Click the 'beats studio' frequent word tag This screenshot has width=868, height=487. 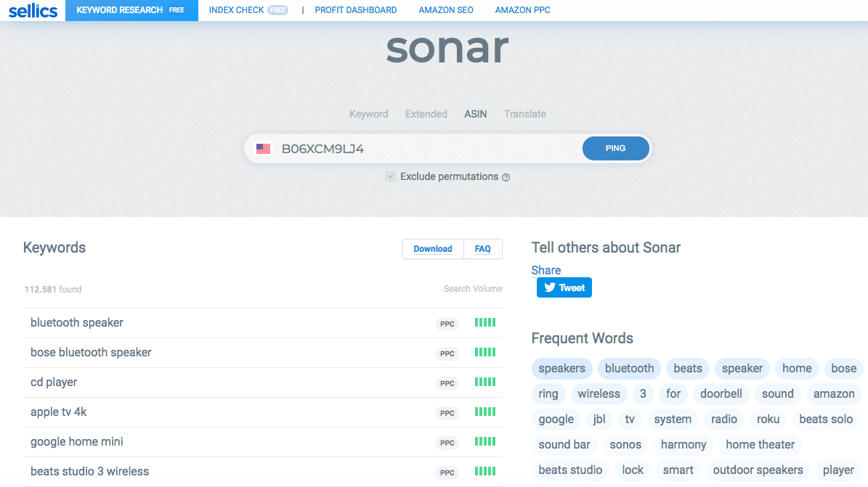pyautogui.click(x=570, y=470)
